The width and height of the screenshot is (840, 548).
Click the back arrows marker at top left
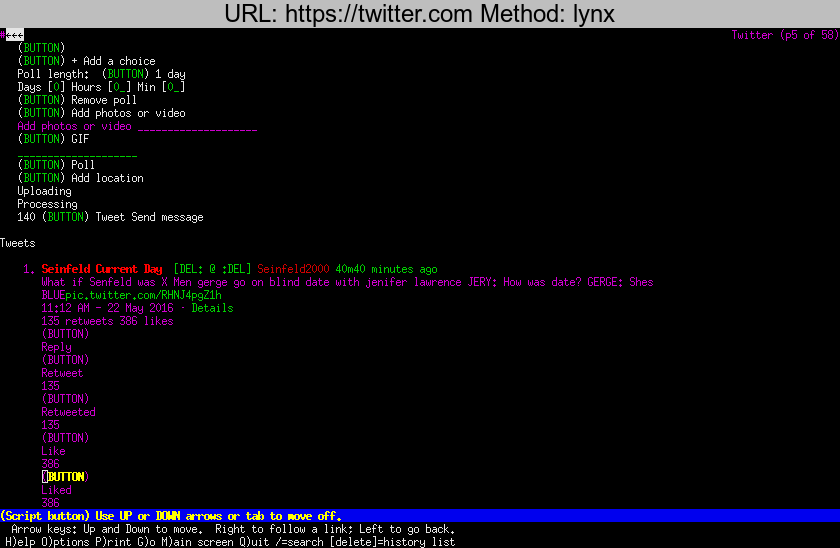point(12,35)
